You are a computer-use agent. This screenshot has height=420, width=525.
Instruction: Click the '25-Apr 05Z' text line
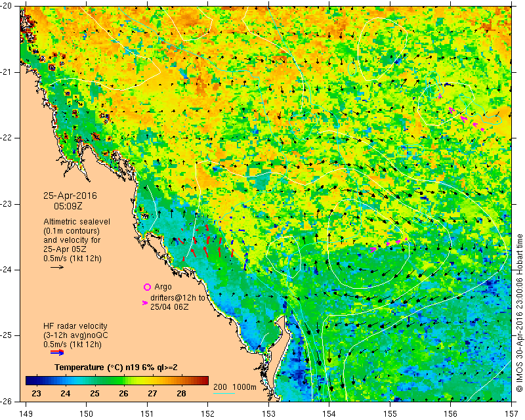point(64,249)
